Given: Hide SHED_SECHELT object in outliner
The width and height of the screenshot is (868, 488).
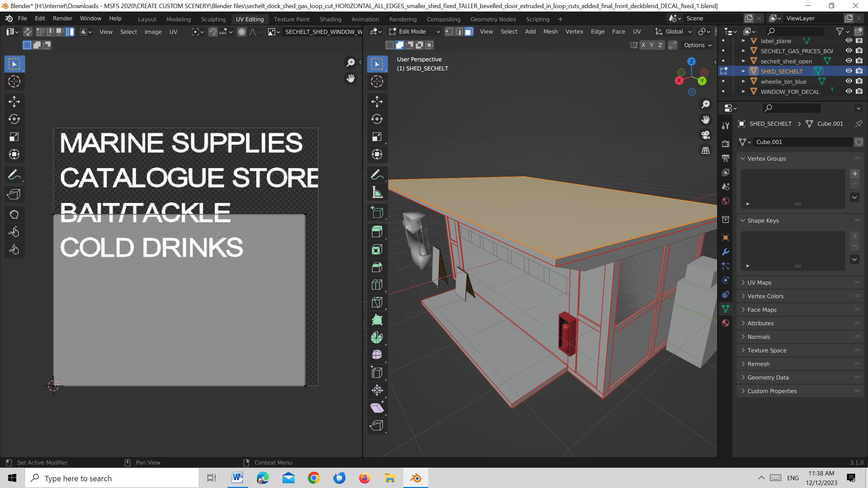Looking at the screenshot, I should coord(849,71).
